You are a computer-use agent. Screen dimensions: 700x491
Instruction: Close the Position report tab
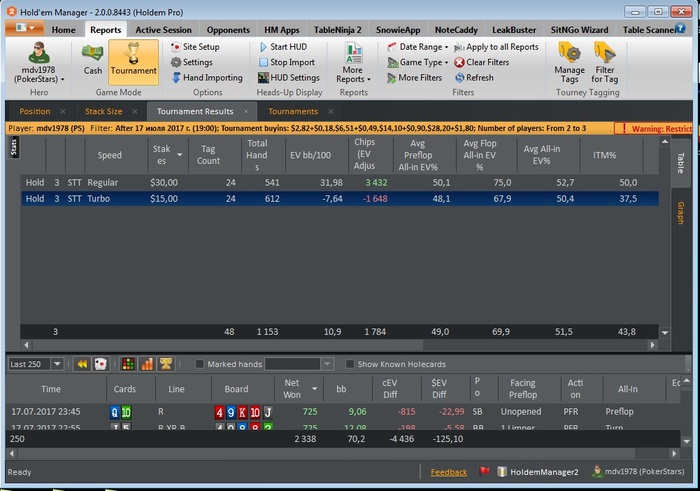[63, 112]
